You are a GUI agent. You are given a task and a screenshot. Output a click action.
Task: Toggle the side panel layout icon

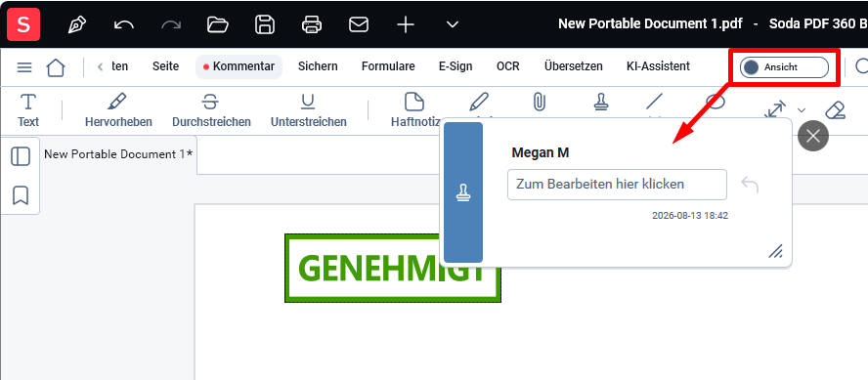[x=21, y=156]
